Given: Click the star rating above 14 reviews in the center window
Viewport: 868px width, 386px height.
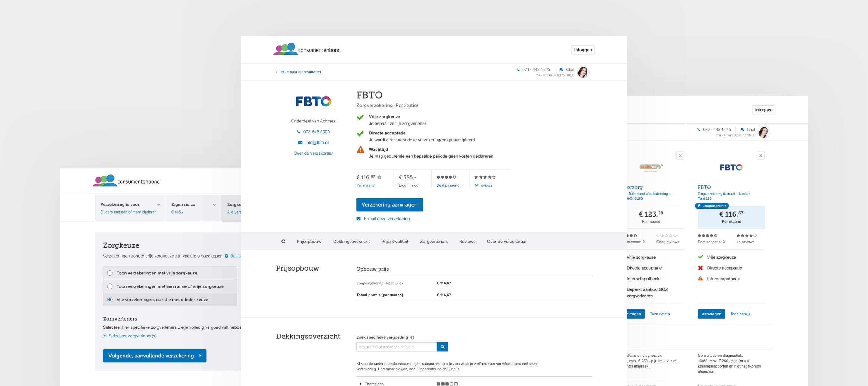Looking at the screenshot, I should pyautogui.click(x=485, y=177).
